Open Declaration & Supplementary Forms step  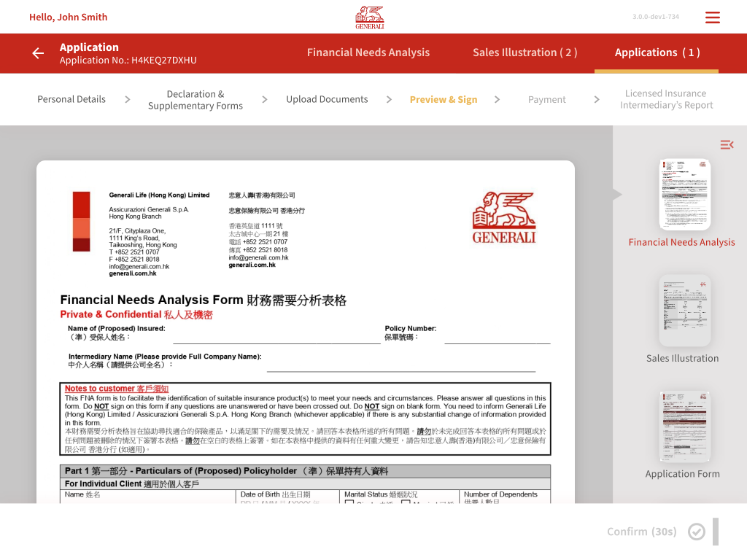(196, 99)
